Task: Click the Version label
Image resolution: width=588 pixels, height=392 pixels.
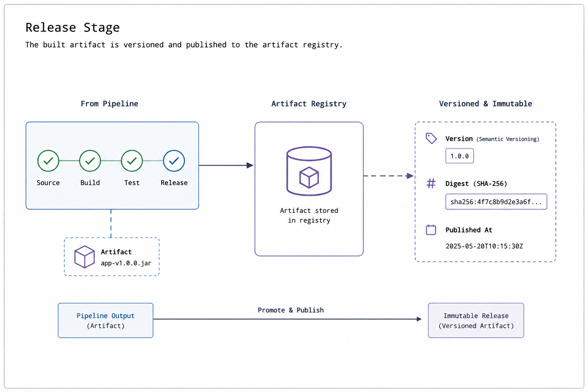Action: [x=459, y=139]
